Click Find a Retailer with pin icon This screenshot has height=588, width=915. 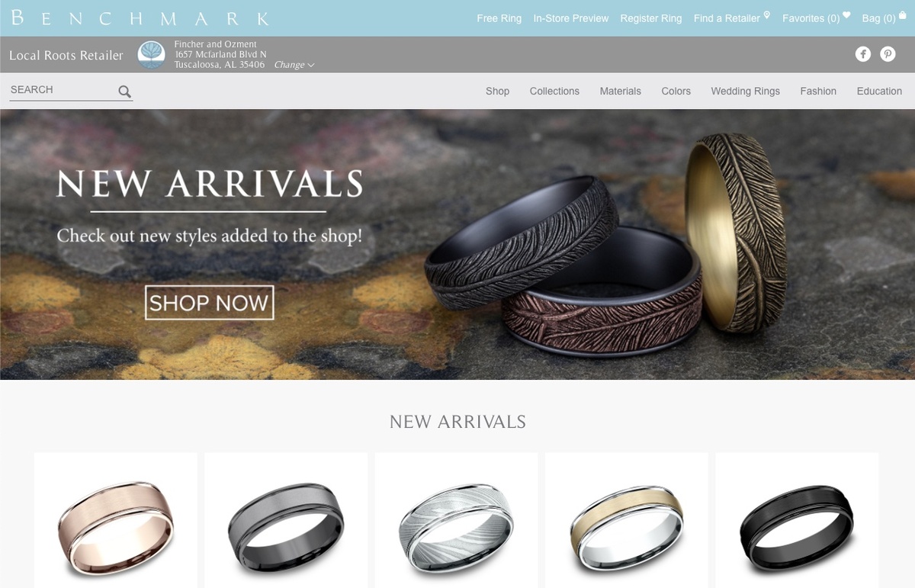[732, 18]
